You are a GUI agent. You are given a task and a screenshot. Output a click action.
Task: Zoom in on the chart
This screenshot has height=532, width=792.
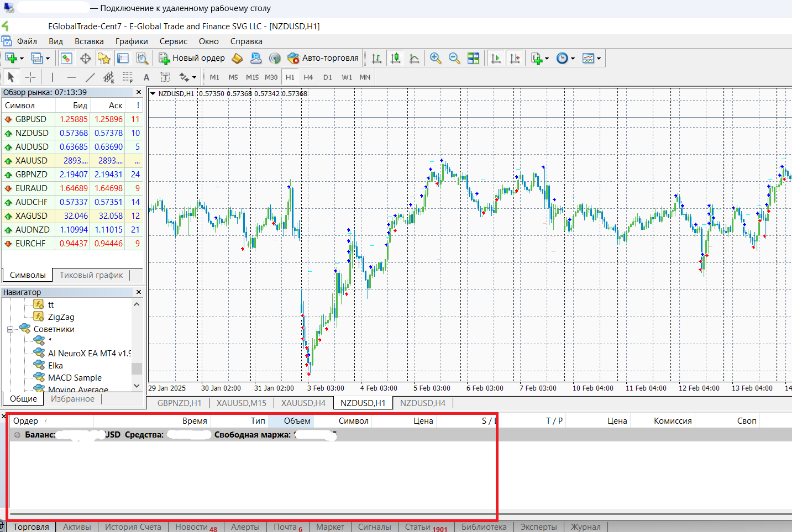(x=436, y=58)
